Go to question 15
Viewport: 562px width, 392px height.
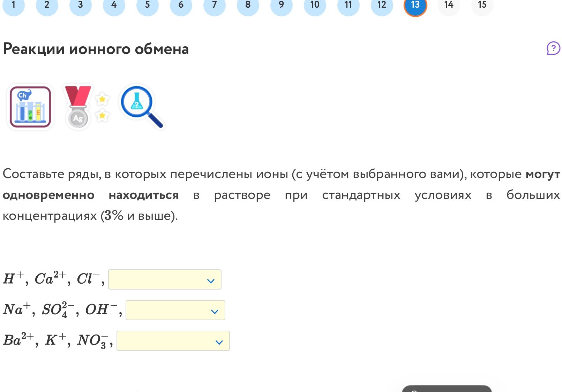click(x=482, y=5)
